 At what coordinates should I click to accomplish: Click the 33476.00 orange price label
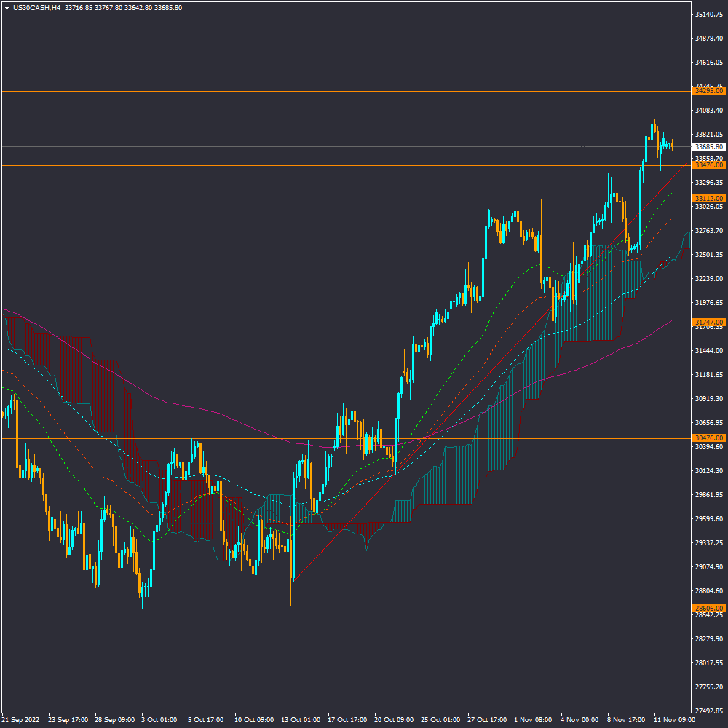[x=708, y=165]
